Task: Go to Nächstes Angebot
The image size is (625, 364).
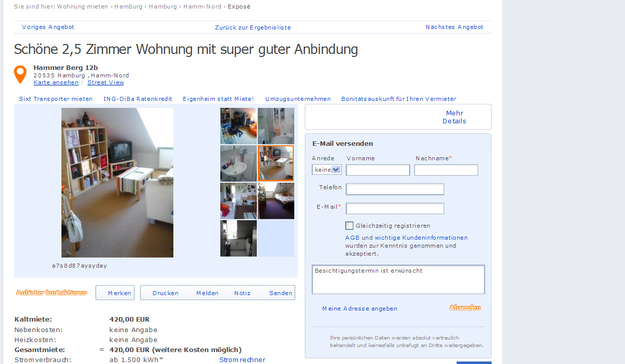Action: coord(455,27)
